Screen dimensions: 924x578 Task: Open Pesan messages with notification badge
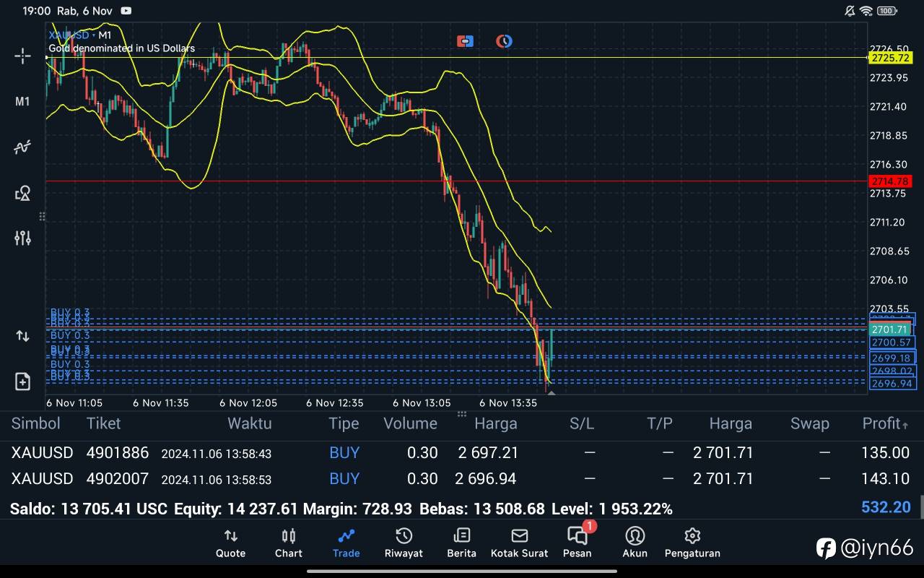coord(577,543)
